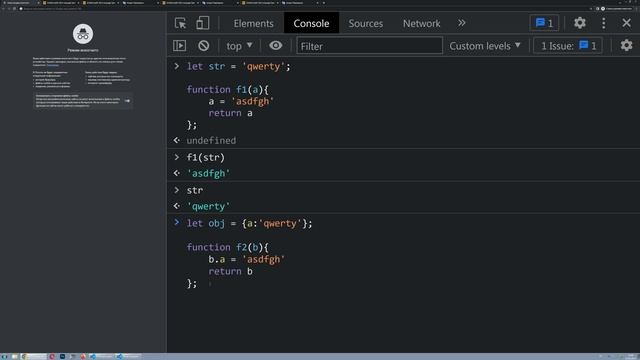The image size is (640, 360).
Task: Click the line 'return b'
Action: tap(230, 271)
